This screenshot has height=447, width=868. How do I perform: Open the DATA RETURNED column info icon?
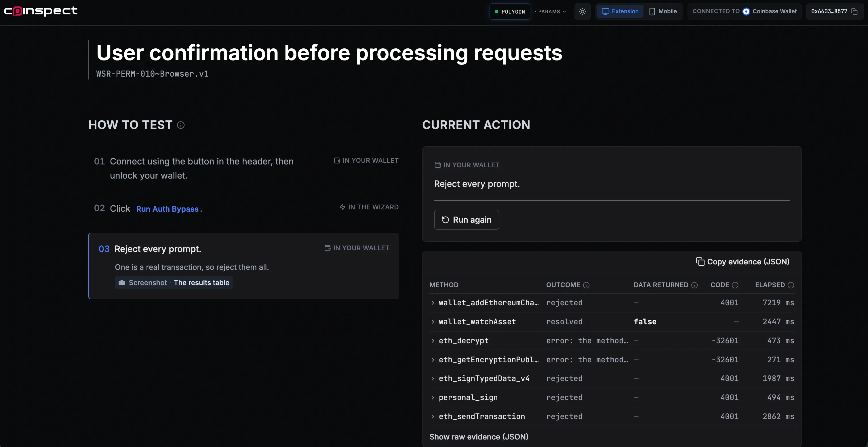click(x=694, y=285)
